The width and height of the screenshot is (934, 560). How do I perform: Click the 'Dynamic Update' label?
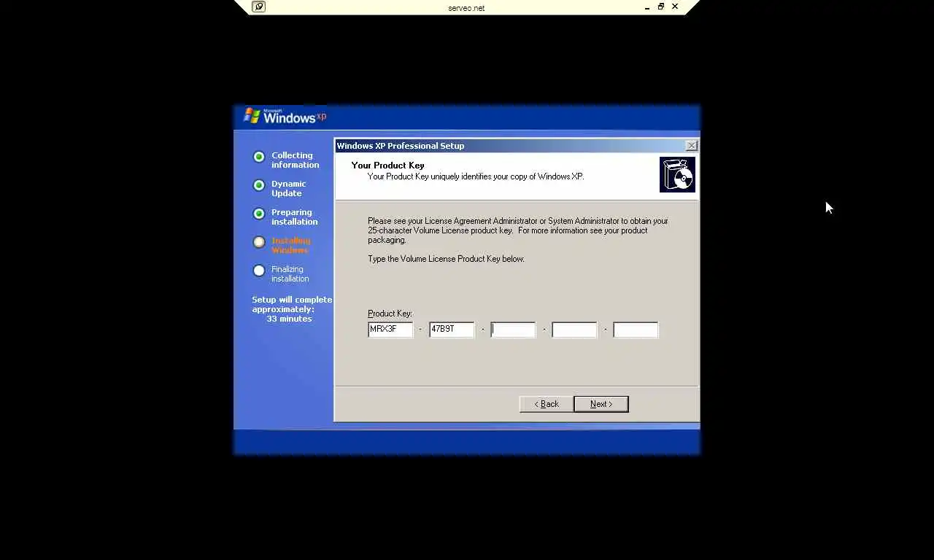[x=289, y=189]
